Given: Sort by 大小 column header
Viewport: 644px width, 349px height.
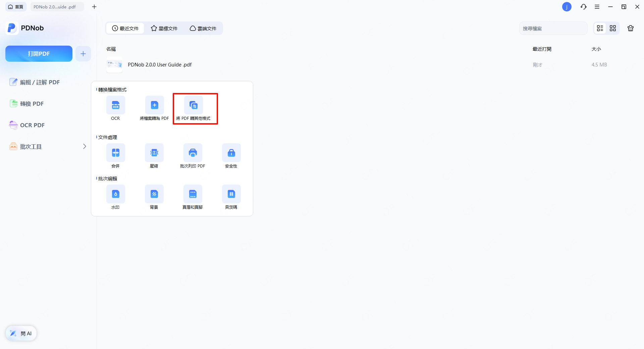Looking at the screenshot, I should tap(596, 49).
